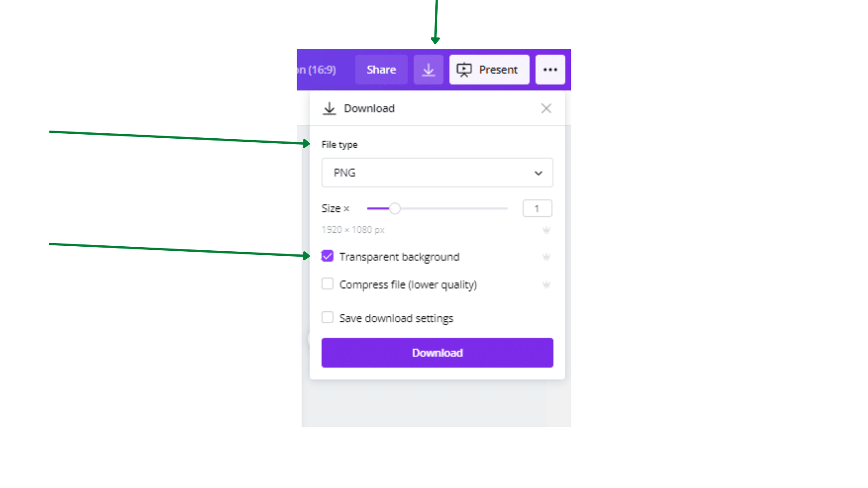Click the File type label

click(340, 145)
